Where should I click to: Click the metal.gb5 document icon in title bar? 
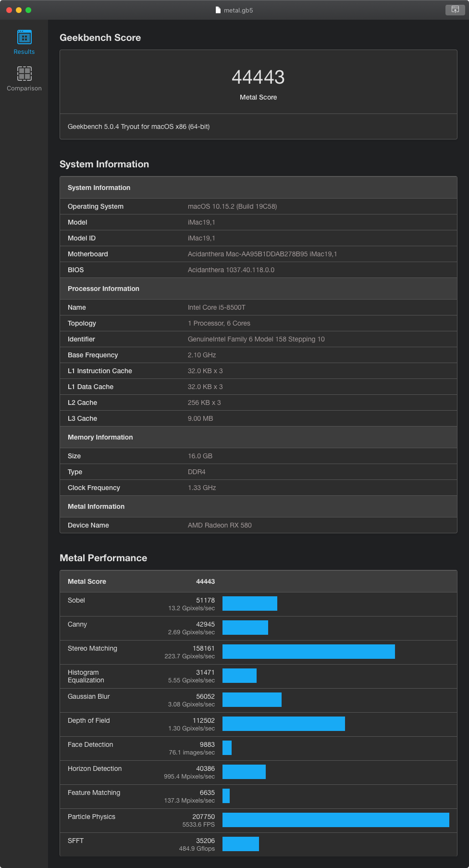tap(218, 10)
